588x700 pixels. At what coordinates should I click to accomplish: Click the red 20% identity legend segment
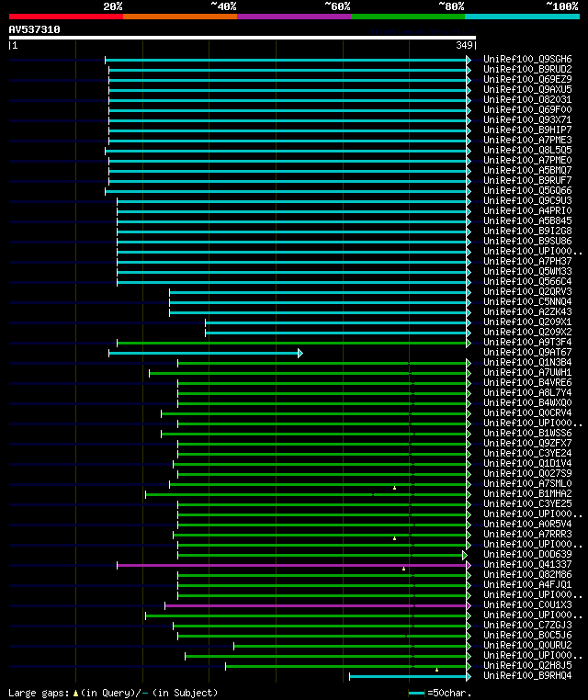coord(66,17)
